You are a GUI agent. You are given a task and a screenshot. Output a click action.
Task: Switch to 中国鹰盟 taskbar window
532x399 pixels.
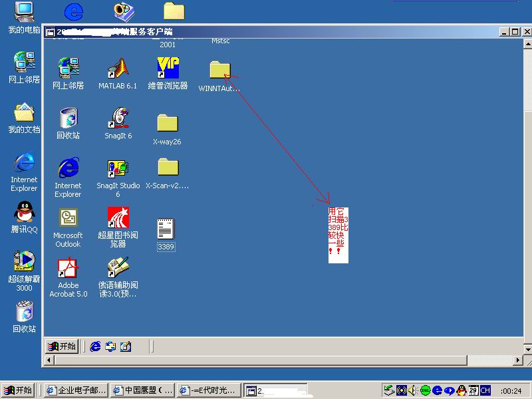(x=142, y=390)
